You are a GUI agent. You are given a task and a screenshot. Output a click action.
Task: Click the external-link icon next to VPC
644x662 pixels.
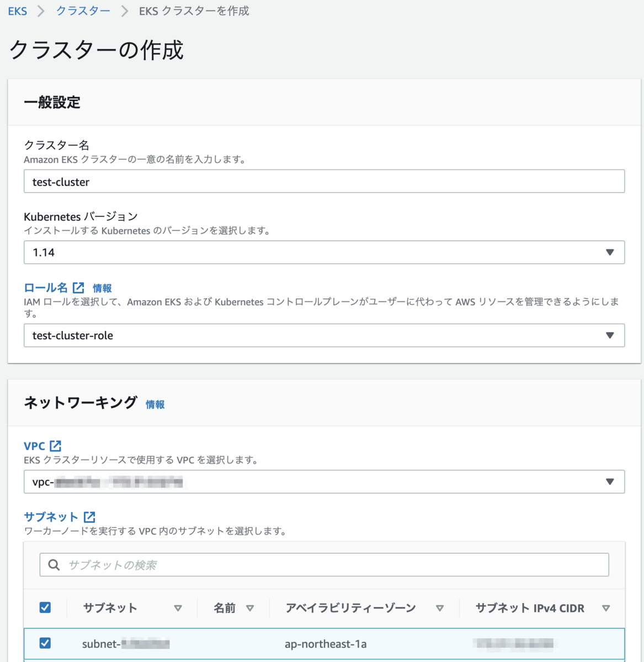point(56,446)
